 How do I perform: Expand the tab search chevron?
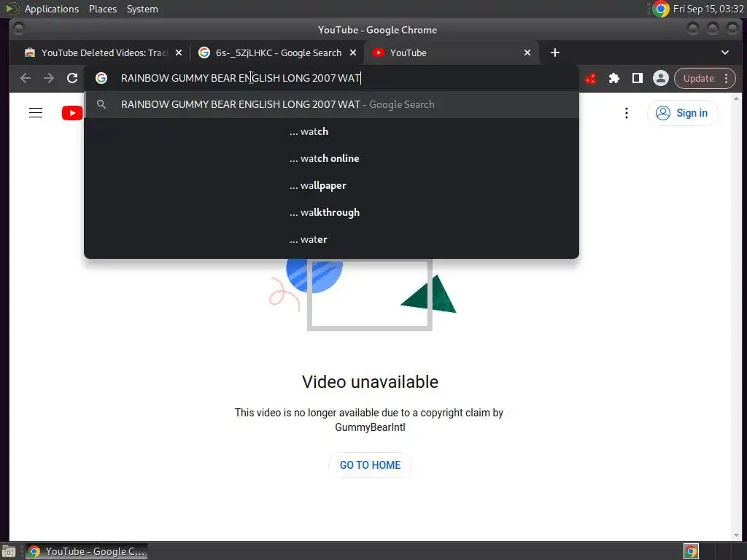tap(724, 52)
